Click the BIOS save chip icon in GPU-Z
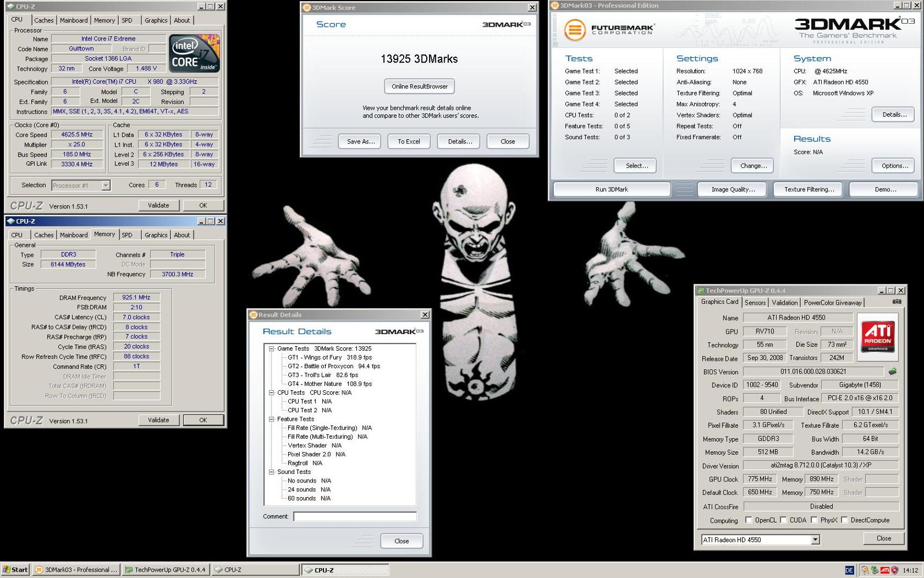The height and width of the screenshot is (578, 924). coord(893,371)
